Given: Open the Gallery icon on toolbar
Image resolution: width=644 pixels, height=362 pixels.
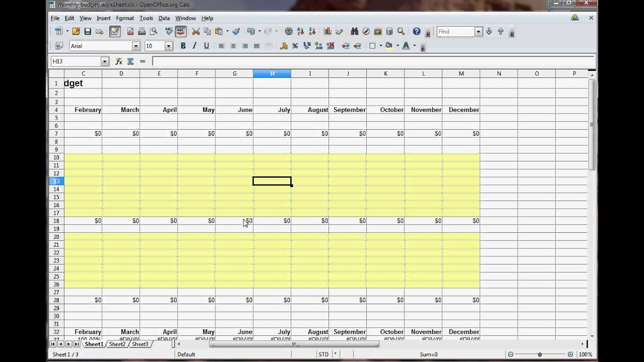Looking at the screenshot, I should (378, 31).
